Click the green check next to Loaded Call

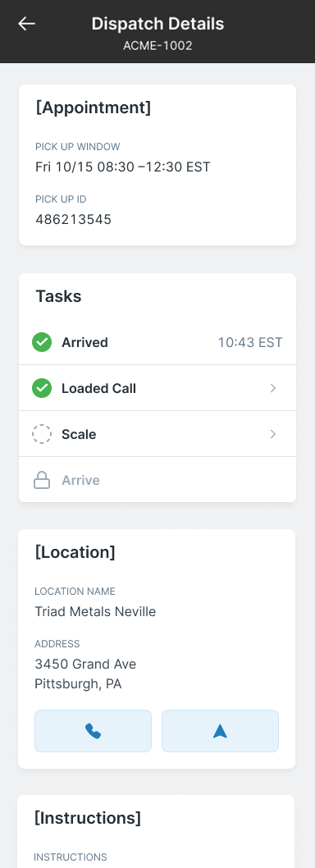coord(42,388)
